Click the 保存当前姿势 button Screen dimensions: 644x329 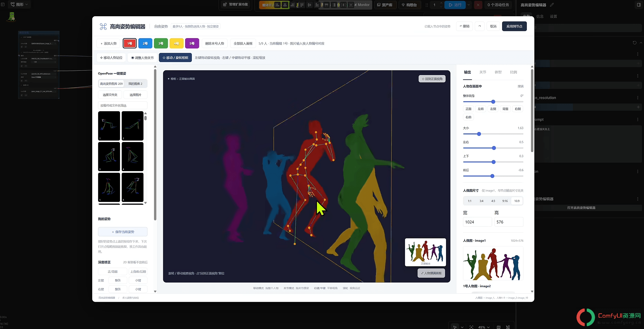coord(123,232)
